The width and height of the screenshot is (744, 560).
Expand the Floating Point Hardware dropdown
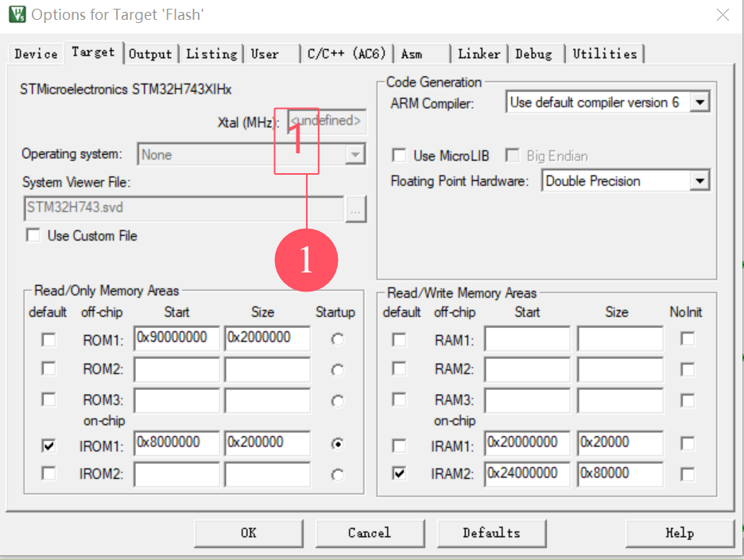(699, 181)
